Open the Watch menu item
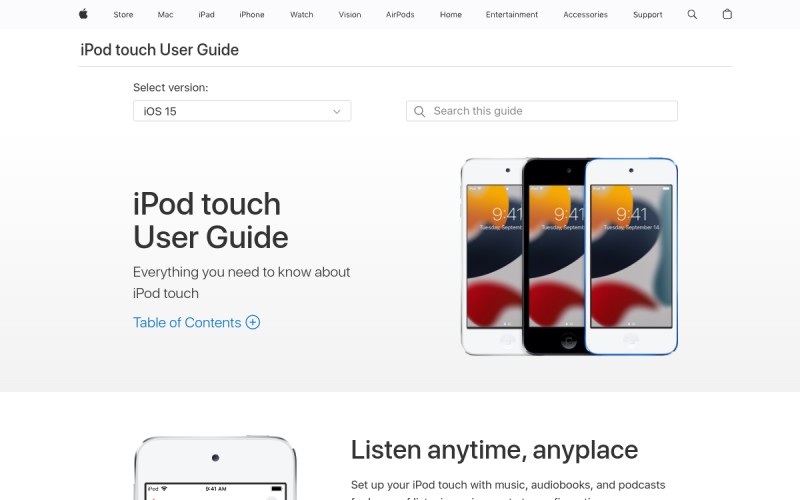Screen dimensions: 800x500 click(x=302, y=15)
